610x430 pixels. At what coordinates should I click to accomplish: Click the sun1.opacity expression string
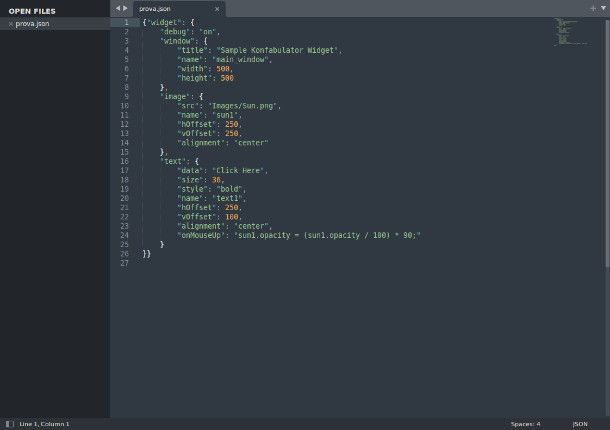(327, 235)
